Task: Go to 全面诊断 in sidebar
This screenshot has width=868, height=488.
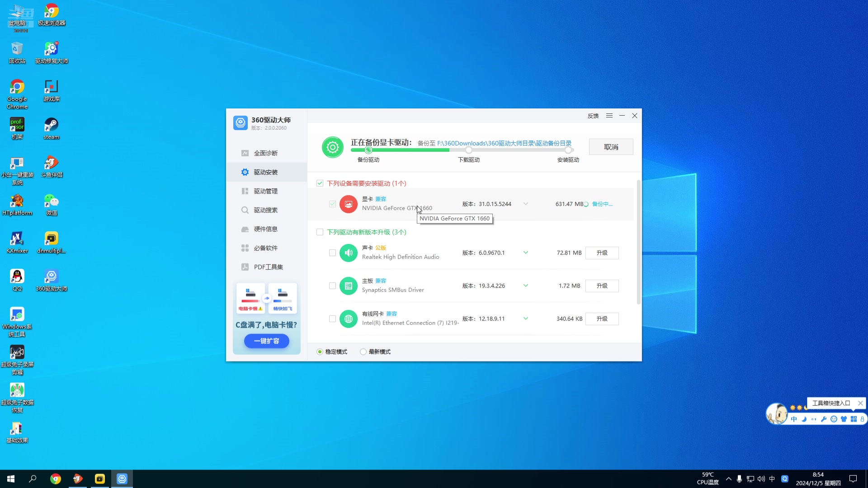Action: point(266,153)
